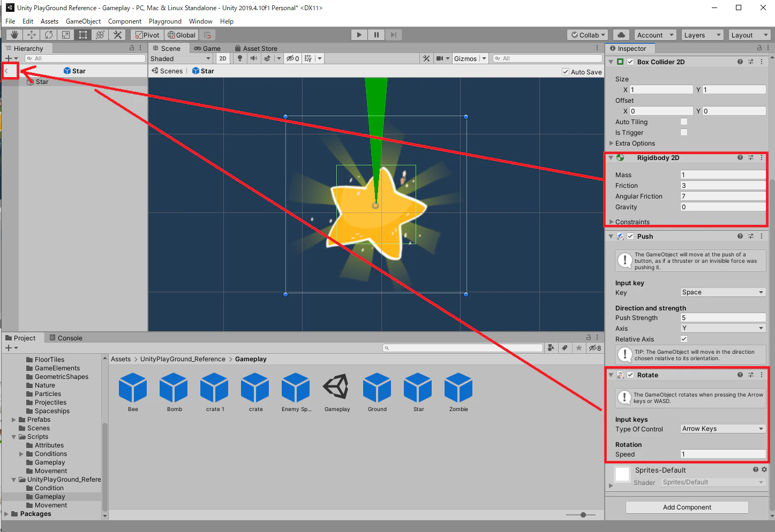This screenshot has height=532, width=775.
Task: Click the Pivot toggle button
Action: coord(147,35)
